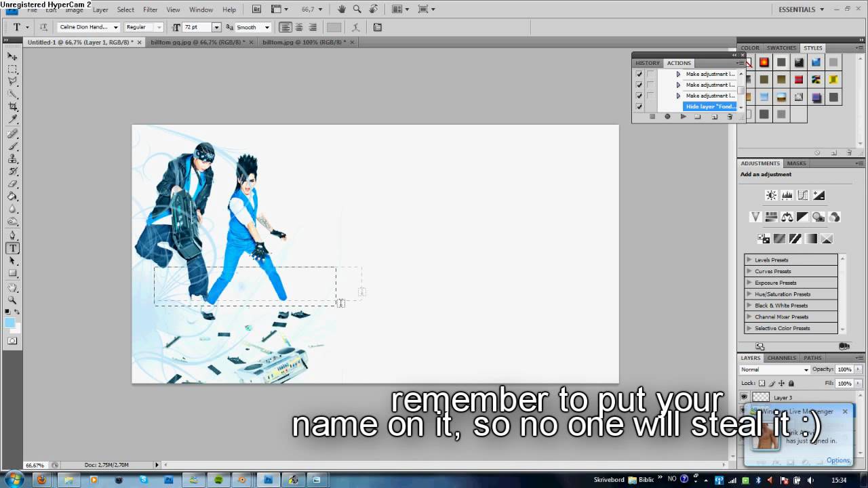Open the Filter menu
The height and width of the screenshot is (488, 868).
coord(151,9)
